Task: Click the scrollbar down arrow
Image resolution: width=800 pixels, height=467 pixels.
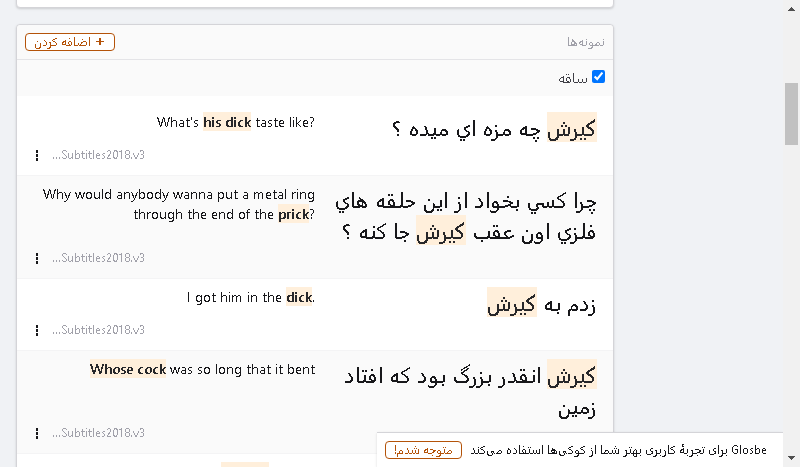Action: point(791,458)
